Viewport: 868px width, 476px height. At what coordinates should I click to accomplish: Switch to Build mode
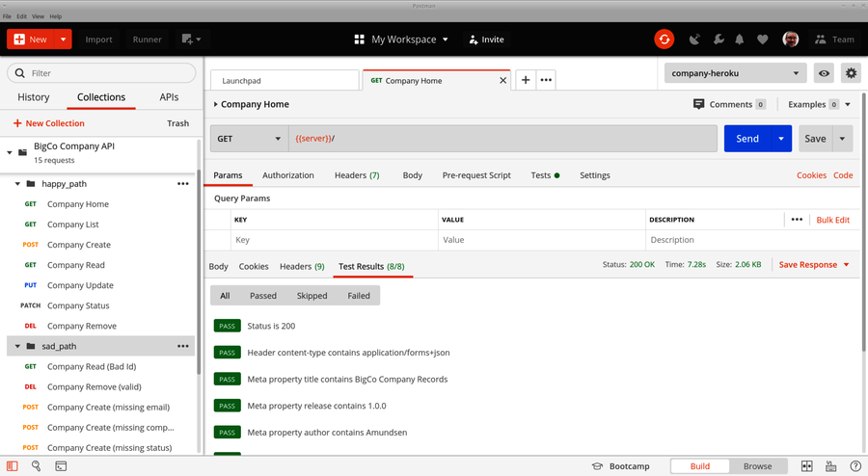(700, 466)
